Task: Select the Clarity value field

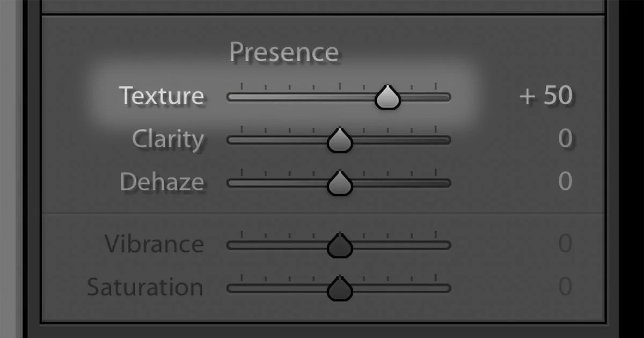Action: (x=565, y=139)
